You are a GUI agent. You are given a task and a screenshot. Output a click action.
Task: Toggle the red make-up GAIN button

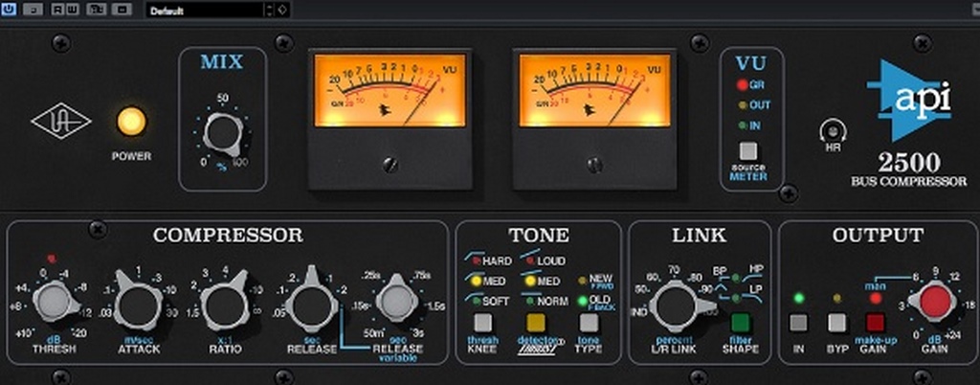(875, 323)
